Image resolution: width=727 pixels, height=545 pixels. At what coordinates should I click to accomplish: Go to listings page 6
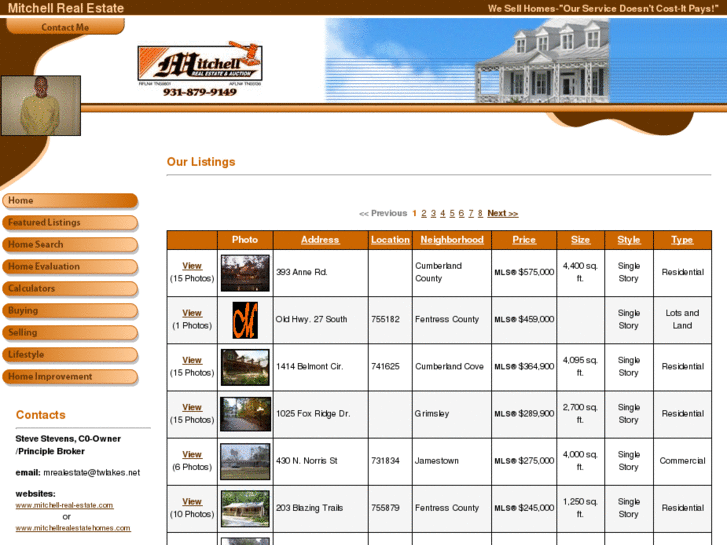tap(461, 213)
